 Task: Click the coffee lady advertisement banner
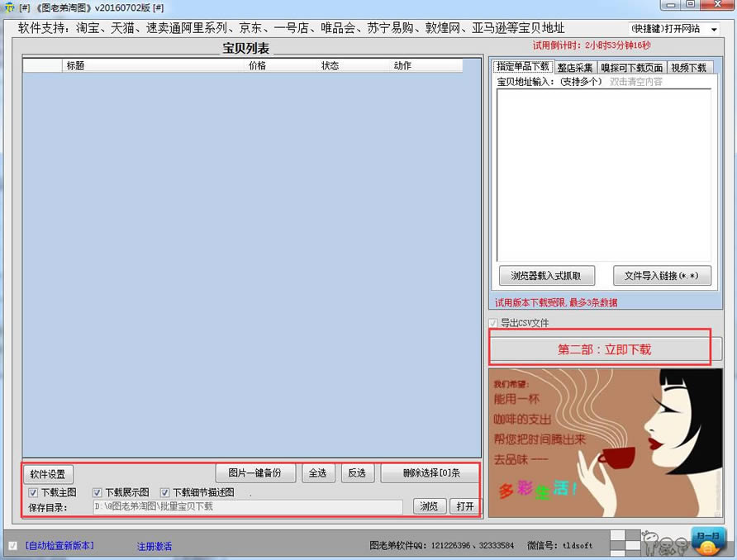(x=606, y=443)
